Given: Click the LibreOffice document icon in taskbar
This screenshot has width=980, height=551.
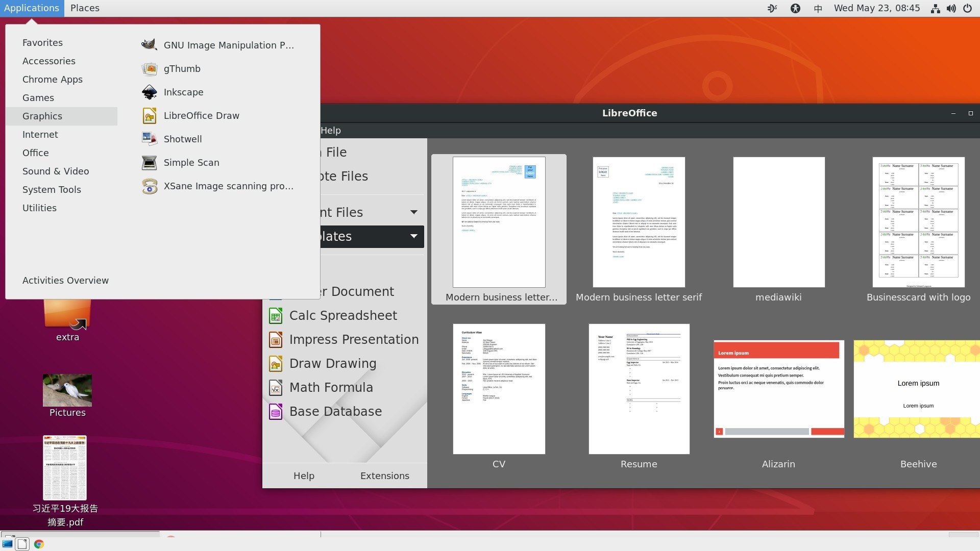Looking at the screenshot, I should point(22,544).
